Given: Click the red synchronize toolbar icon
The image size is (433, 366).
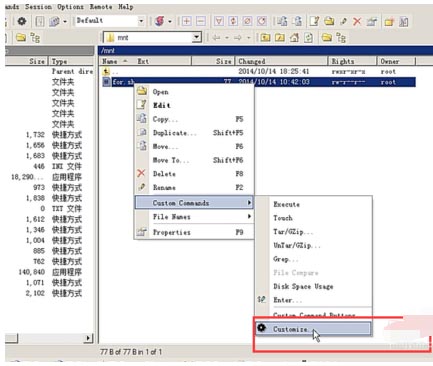Looking at the screenshot, I should [x=160, y=21].
